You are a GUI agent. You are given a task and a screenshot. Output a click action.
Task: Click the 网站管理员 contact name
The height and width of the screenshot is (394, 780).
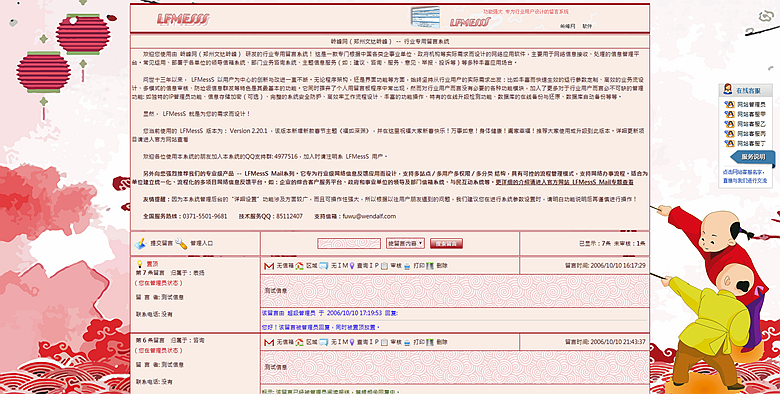click(x=751, y=105)
